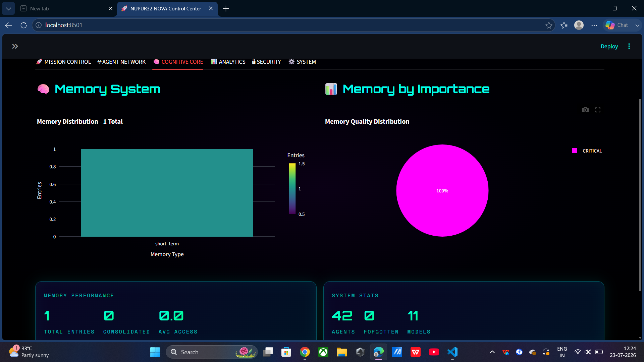Image resolution: width=644 pixels, height=362 pixels.
Task: Change the ENG IN input language
Action: 562,352
